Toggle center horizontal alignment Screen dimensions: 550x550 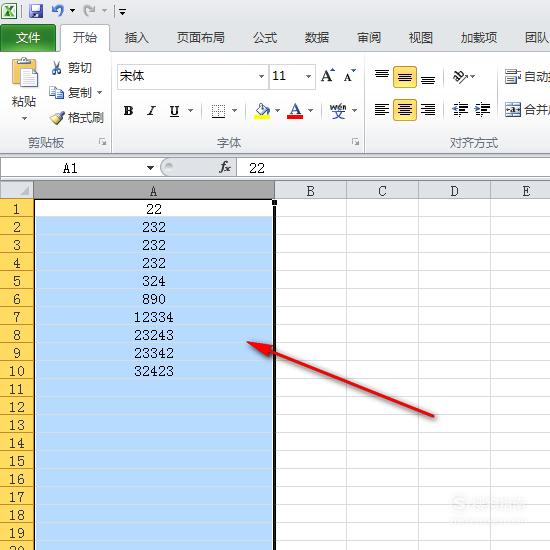(405, 110)
